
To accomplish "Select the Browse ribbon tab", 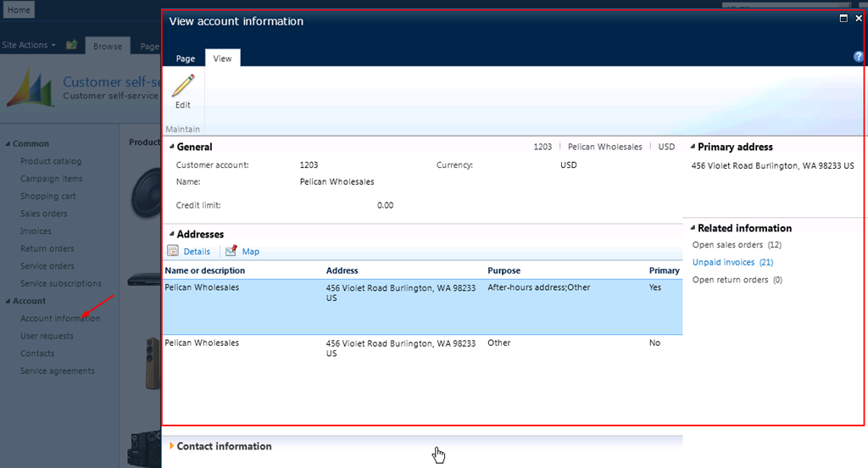I will (108, 47).
